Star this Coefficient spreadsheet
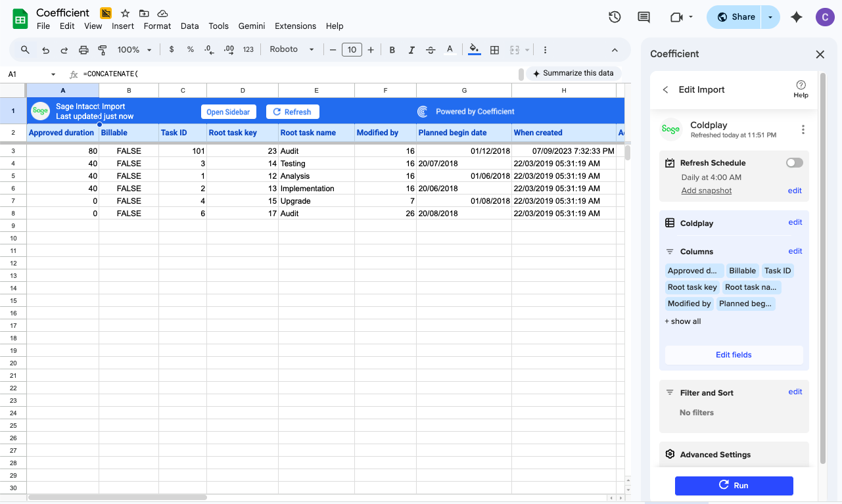Screen dimensions: 842x504 [x=125, y=13]
